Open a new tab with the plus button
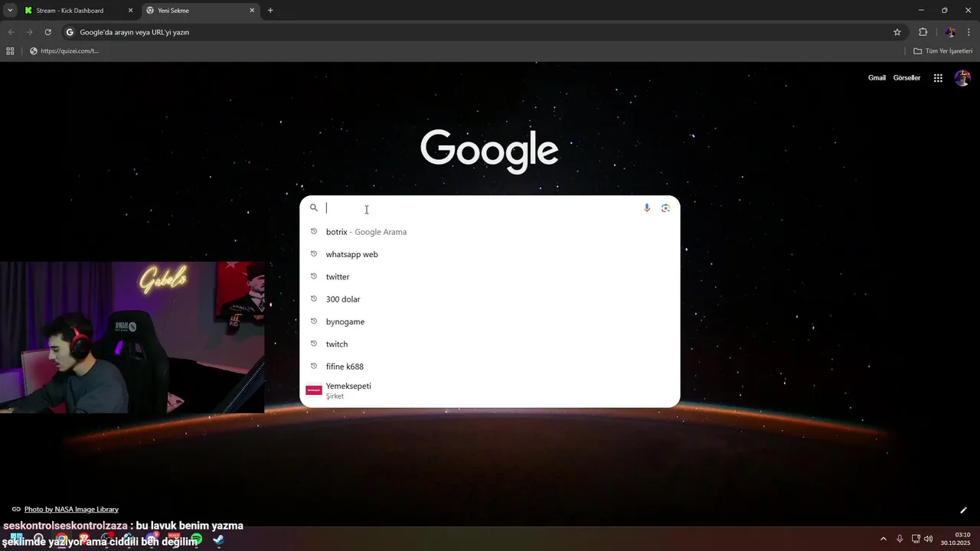This screenshot has width=980, height=551. [270, 11]
